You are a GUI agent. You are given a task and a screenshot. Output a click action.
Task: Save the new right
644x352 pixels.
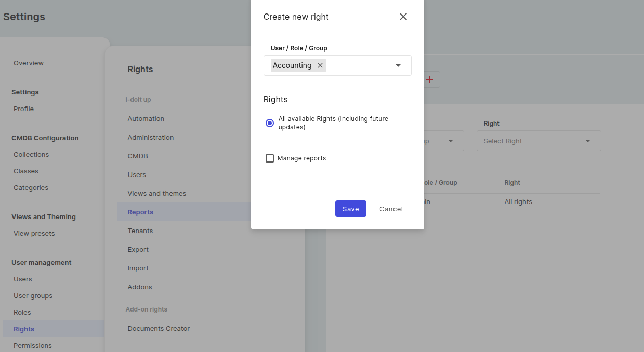350,209
